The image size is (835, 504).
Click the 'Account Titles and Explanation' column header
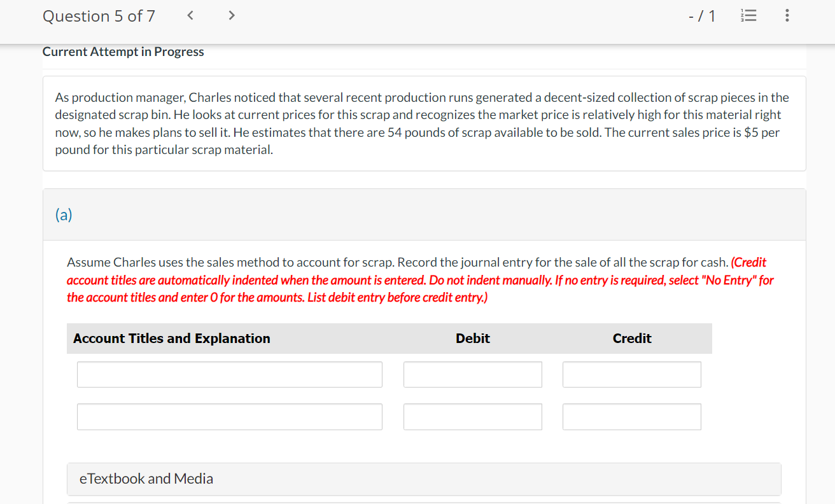pos(172,339)
